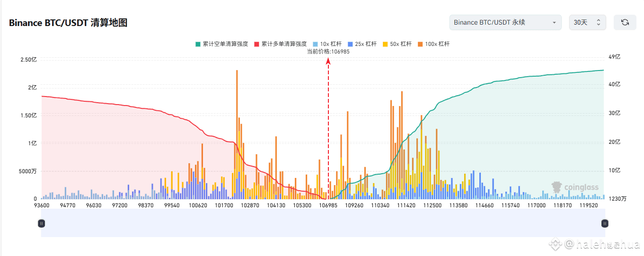Image resolution: width=644 pixels, height=256 pixels.
Task: Click the right range slider handle
Action: pyautogui.click(x=604, y=223)
